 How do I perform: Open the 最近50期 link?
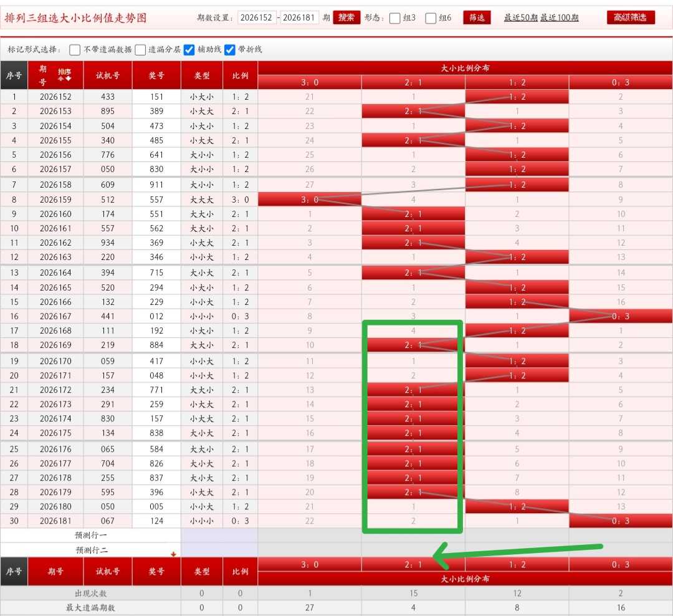coord(520,17)
